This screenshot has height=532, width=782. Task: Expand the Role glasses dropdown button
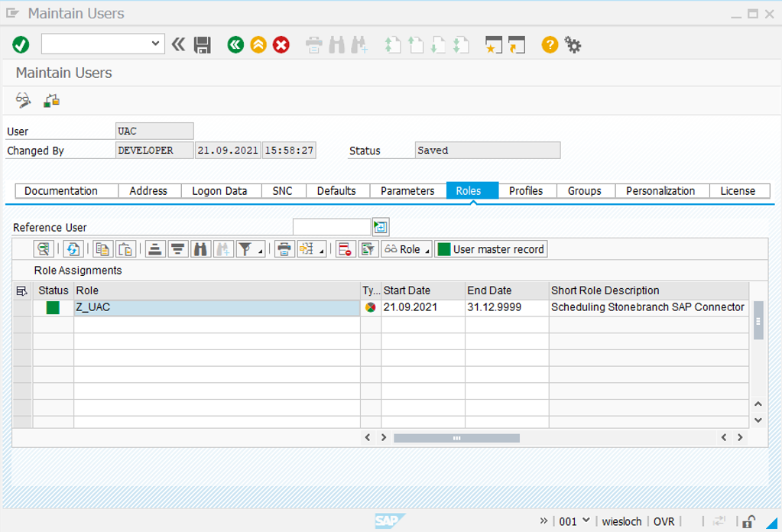pos(407,249)
